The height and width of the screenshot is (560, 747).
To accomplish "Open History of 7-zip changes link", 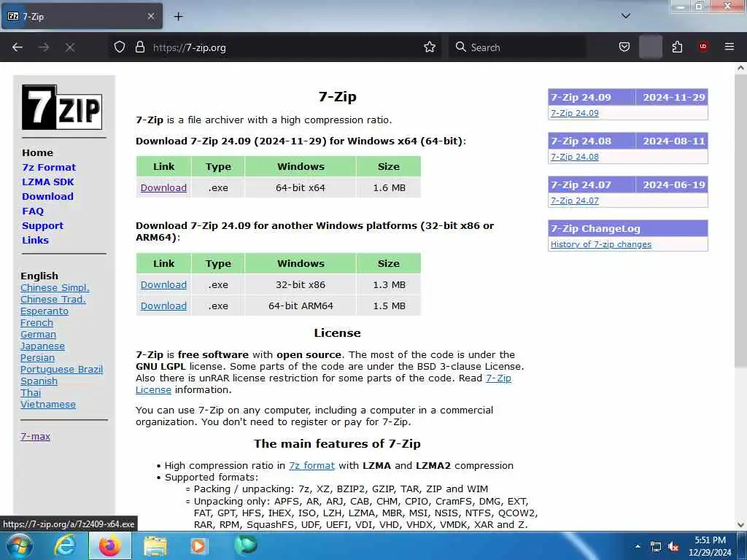I will (x=601, y=244).
